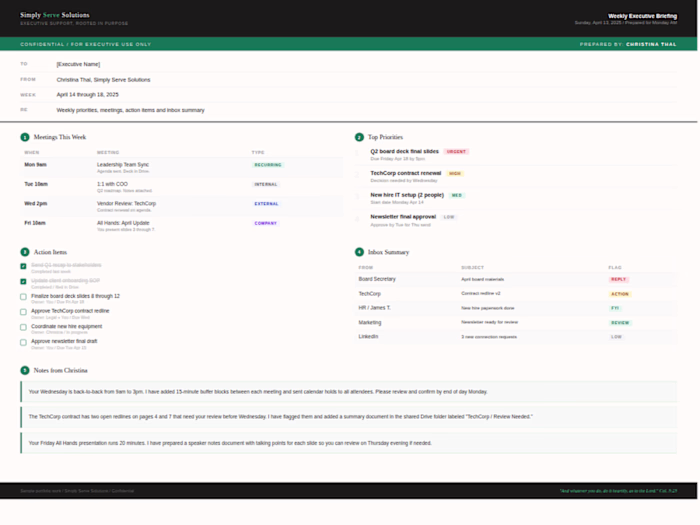Click the LOW flag for LinkedIn email
The image size is (700, 525).
point(616,337)
